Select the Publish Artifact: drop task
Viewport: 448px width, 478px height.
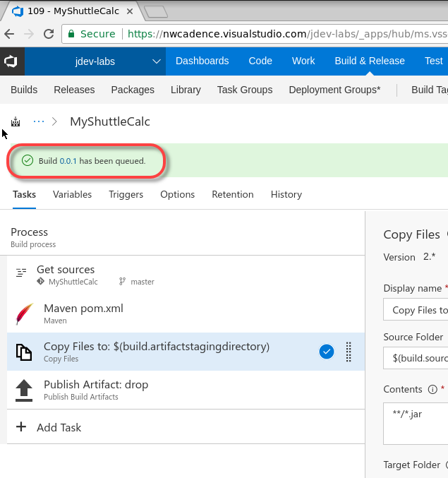point(186,390)
